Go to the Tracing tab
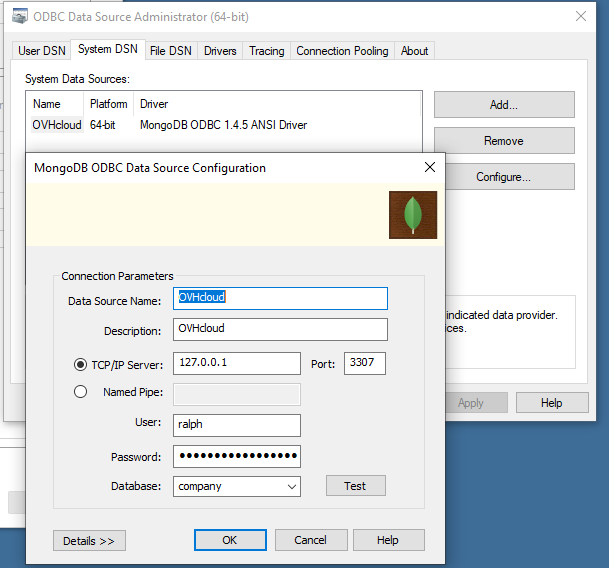609x568 pixels. pyautogui.click(x=267, y=51)
